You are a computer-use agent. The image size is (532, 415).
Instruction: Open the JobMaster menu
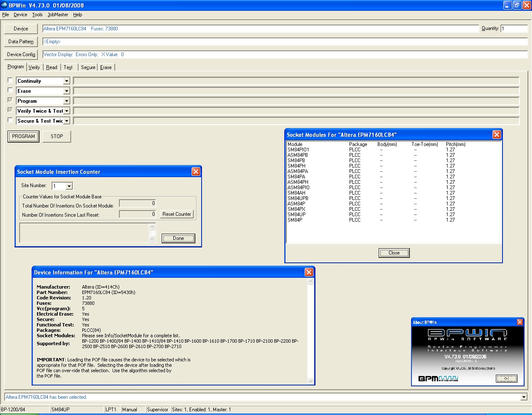coord(58,15)
